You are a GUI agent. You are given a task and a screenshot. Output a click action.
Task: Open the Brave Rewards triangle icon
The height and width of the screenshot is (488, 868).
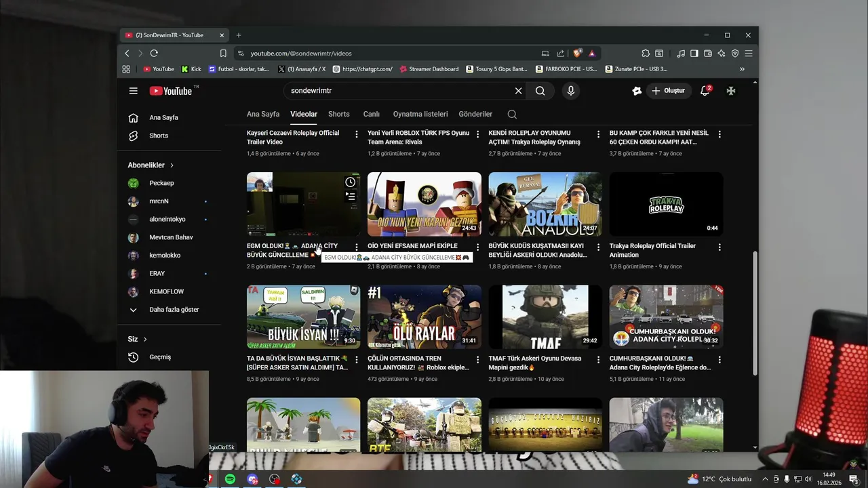point(592,54)
